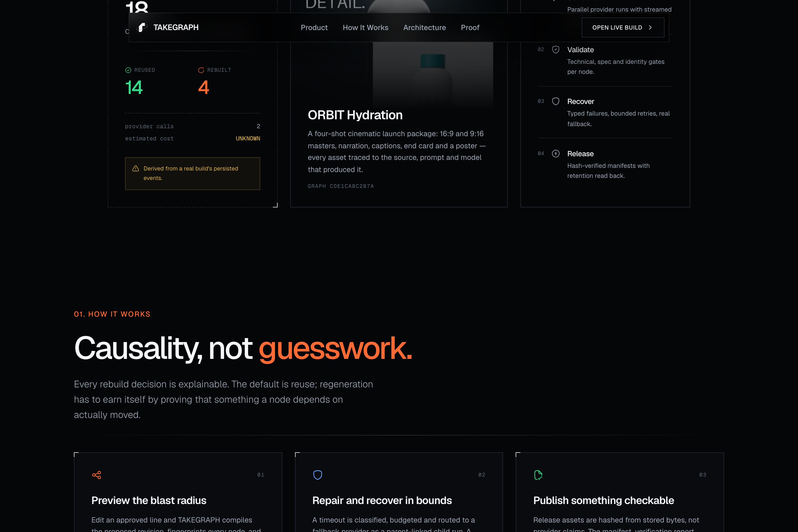This screenshot has height=532, width=798.
Task: Click the 'A four-shot cinematic launch package' description
Action: coord(397,152)
